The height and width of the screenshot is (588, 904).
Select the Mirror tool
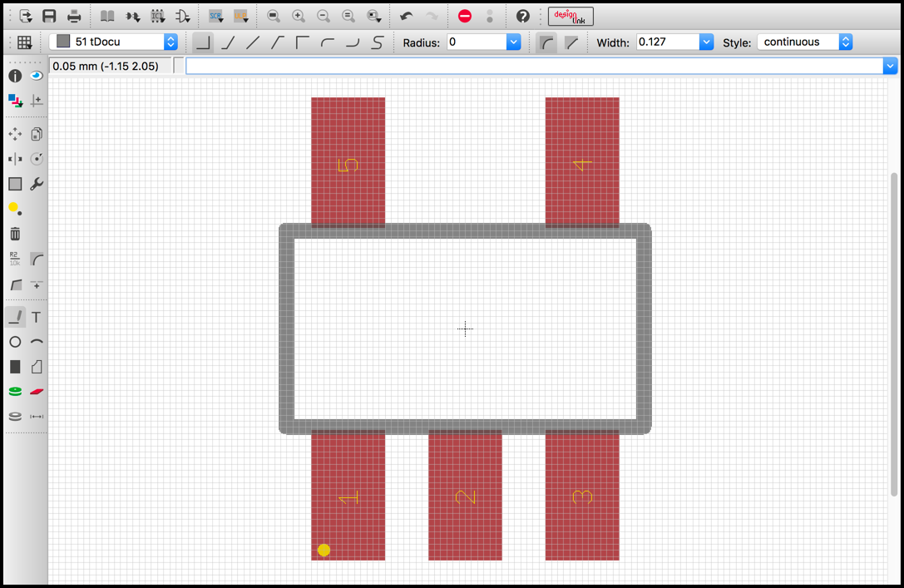(x=15, y=159)
